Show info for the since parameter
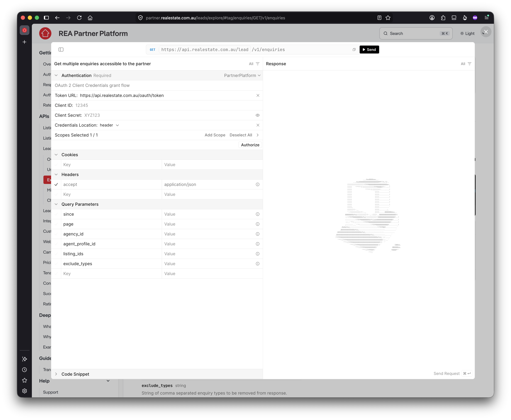Viewport: 511px width, 420px height. point(258,214)
